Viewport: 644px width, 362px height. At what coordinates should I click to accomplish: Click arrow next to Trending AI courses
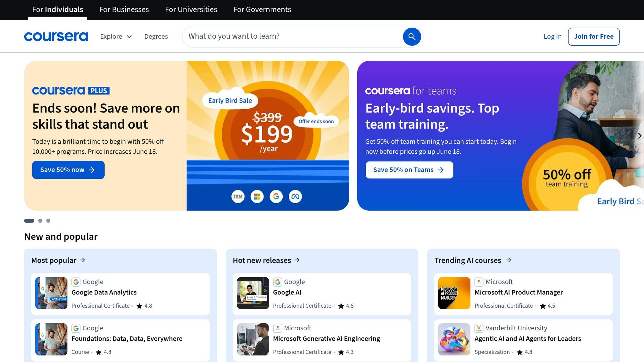pos(508,260)
